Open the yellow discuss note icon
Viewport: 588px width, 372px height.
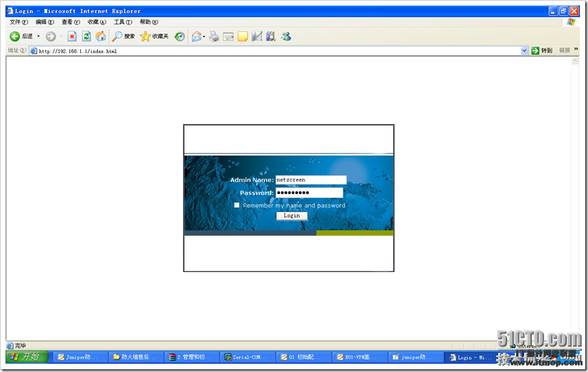pos(243,36)
